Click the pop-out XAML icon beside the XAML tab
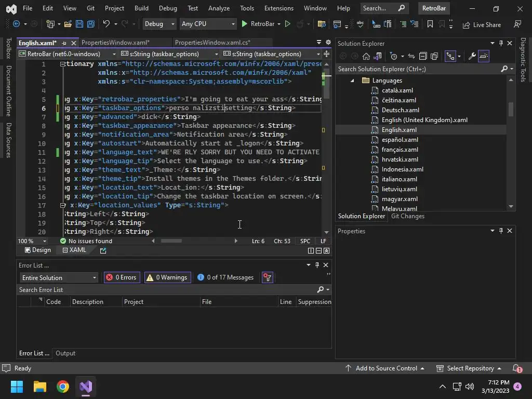This screenshot has height=399, width=532. pyautogui.click(x=103, y=250)
